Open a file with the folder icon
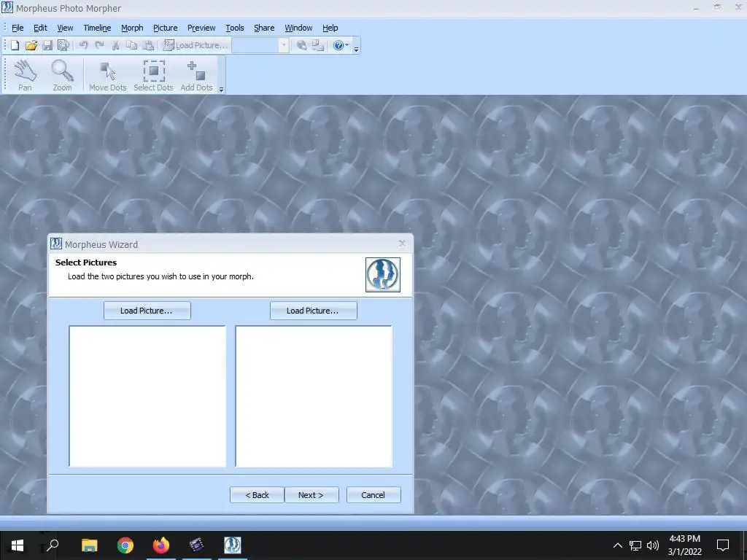747x560 pixels. coord(31,45)
